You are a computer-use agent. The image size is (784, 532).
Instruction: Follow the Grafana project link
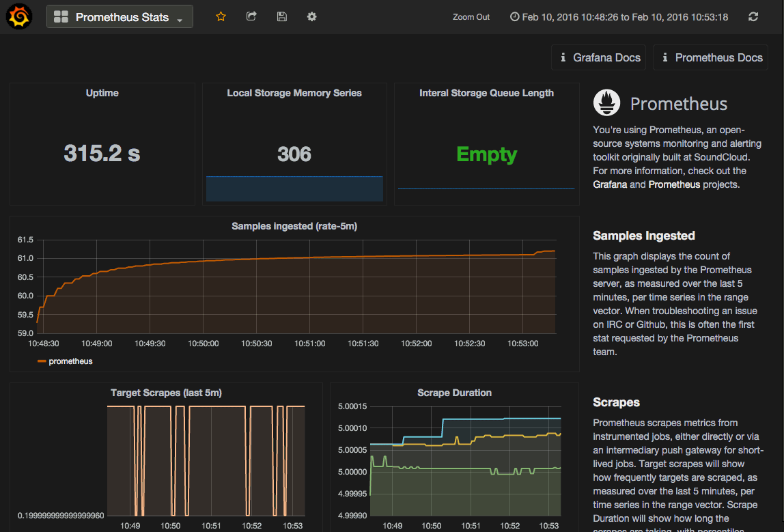pyautogui.click(x=610, y=184)
